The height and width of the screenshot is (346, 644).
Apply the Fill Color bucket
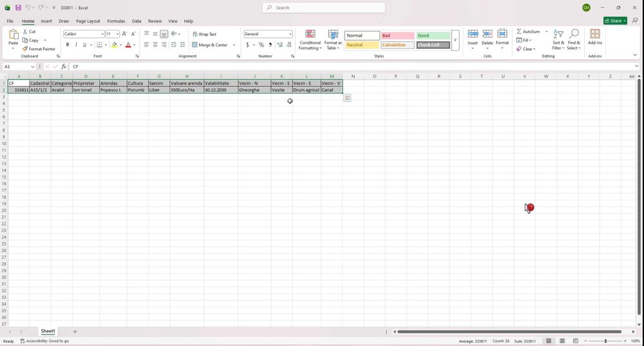[x=115, y=44]
